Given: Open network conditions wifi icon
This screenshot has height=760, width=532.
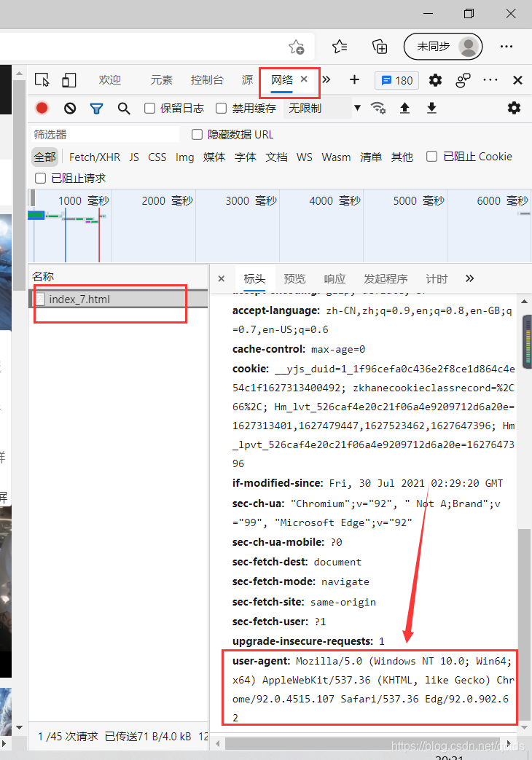Looking at the screenshot, I should [x=378, y=108].
